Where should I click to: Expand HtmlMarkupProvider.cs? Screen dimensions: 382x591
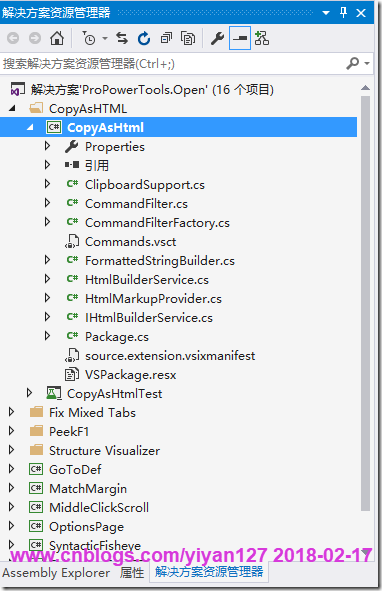tap(48, 298)
